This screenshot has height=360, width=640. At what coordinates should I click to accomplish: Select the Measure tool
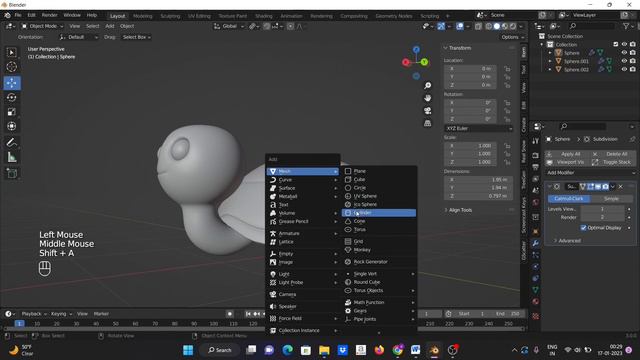[12, 157]
